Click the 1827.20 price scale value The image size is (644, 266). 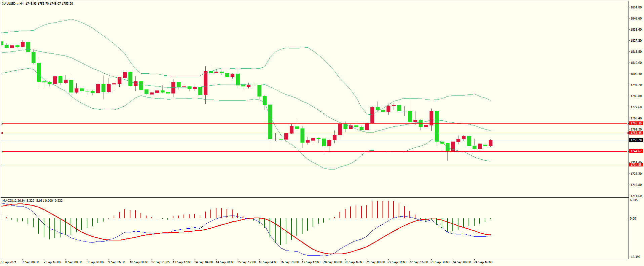click(x=636, y=40)
